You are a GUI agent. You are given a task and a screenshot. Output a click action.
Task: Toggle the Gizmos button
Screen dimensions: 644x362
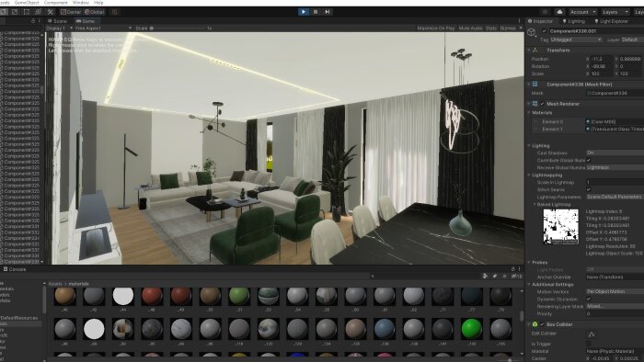(x=508, y=28)
